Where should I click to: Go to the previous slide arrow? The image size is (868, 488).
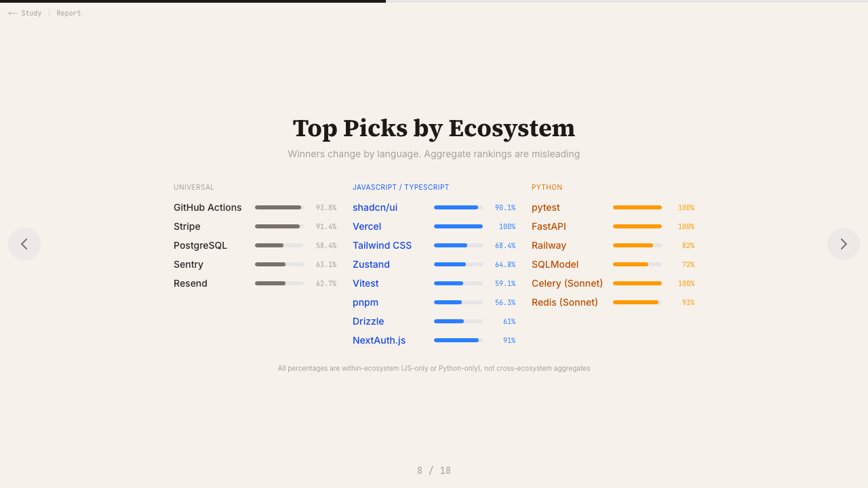pyautogui.click(x=24, y=244)
